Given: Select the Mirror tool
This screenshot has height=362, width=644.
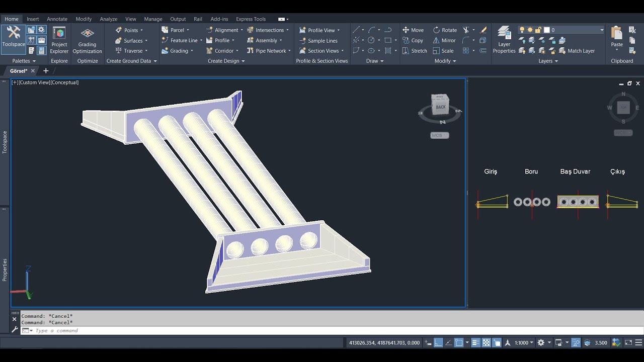Looking at the screenshot, I should pyautogui.click(x=444, y=41).
